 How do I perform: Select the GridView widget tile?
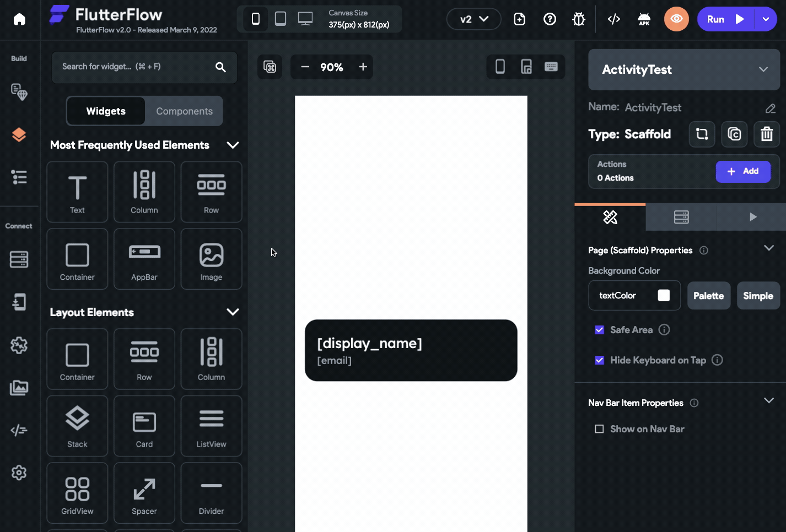77,493
